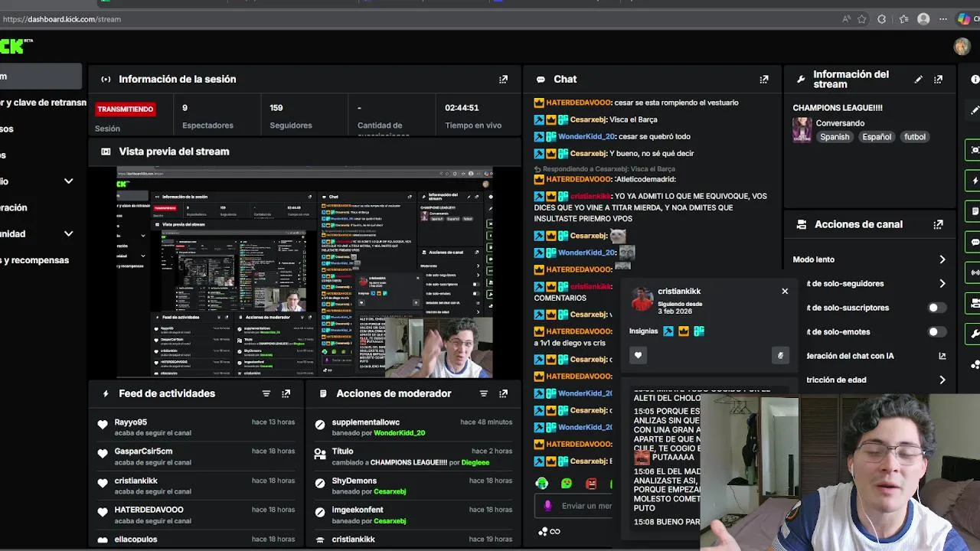Screen dimensions: 980x551
Task: Click the mute button on cristiankikk card
Action: [x=780, y=355]
